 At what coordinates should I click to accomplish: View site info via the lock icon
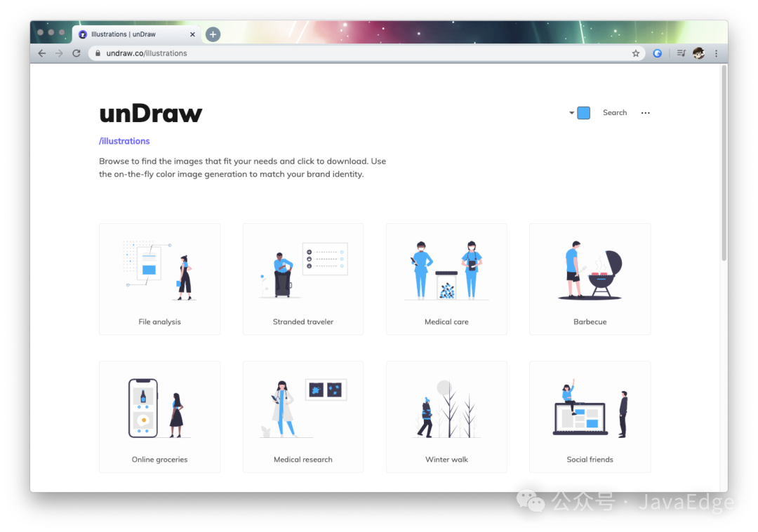pyautogui.click(x=98, y=53)
